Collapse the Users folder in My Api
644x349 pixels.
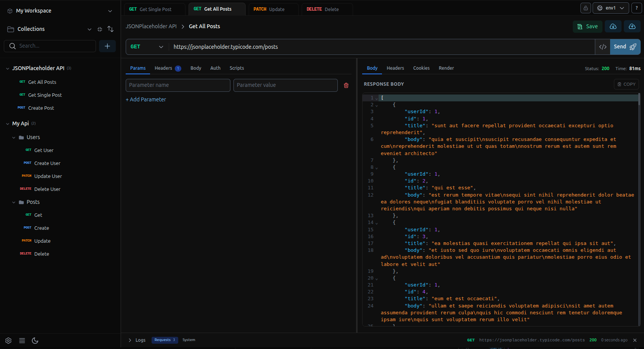click(14, 137)
